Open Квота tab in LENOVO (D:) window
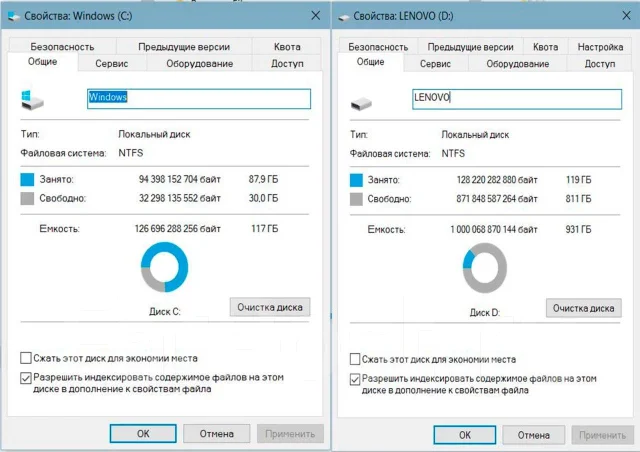This screenshot has width=640, height=452. click(545, 47)
